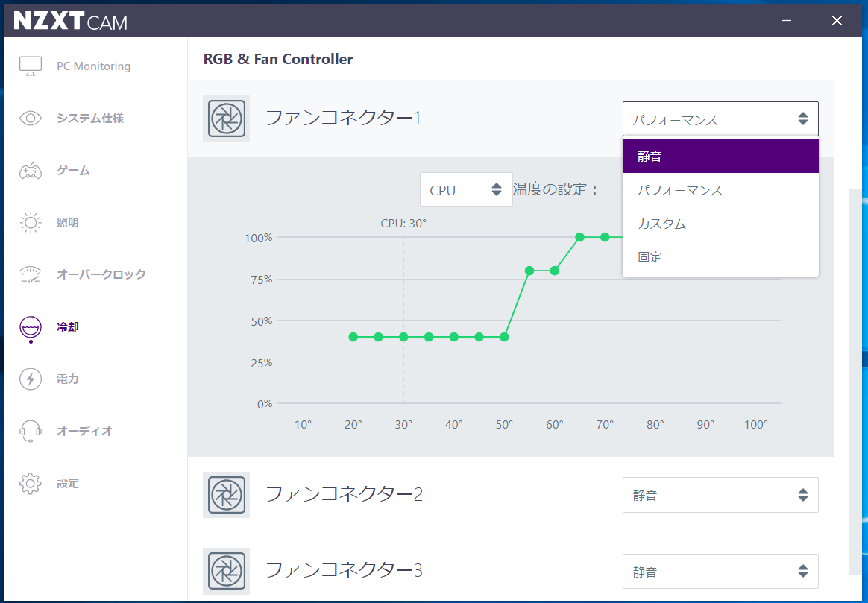Click the ファンコネクター2 title
Viewport: 868px width, 603px height.
point(345,494)
